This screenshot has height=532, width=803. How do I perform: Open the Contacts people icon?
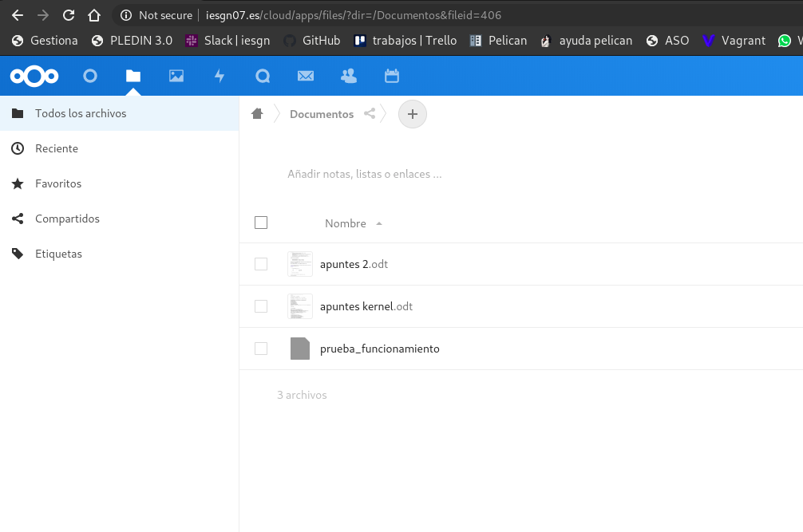(349, 76)
